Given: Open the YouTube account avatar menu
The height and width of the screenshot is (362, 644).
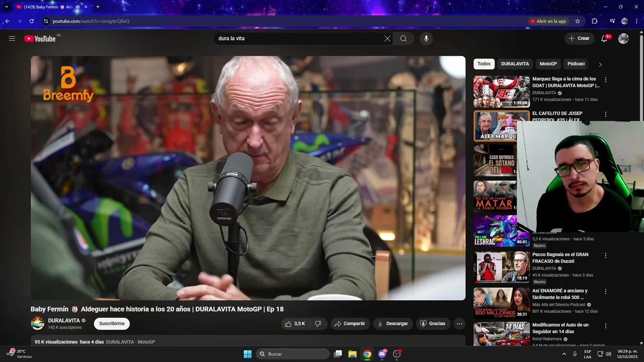Looking at the screenshot, I should click(x=623, y=39).
